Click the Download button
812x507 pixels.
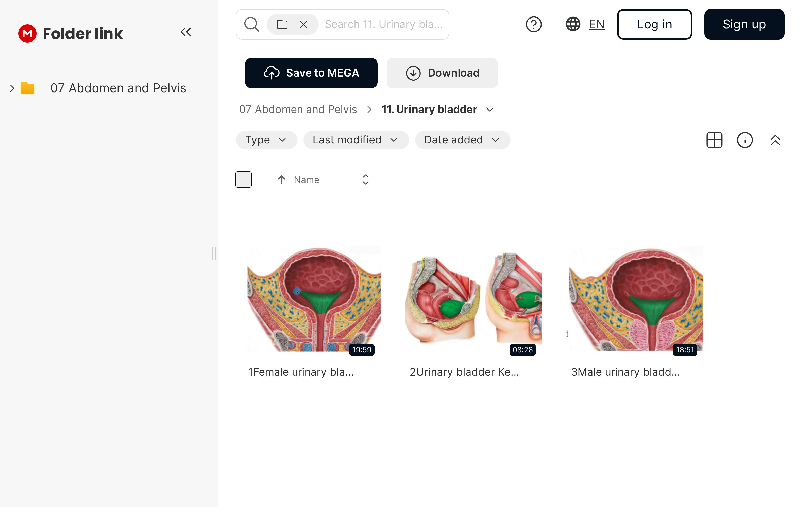point(442,73)
